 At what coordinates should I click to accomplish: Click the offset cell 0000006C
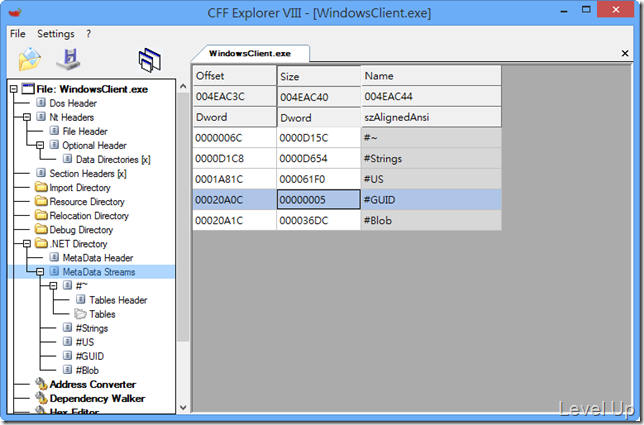pyautogui.click(x=235, y=138)
